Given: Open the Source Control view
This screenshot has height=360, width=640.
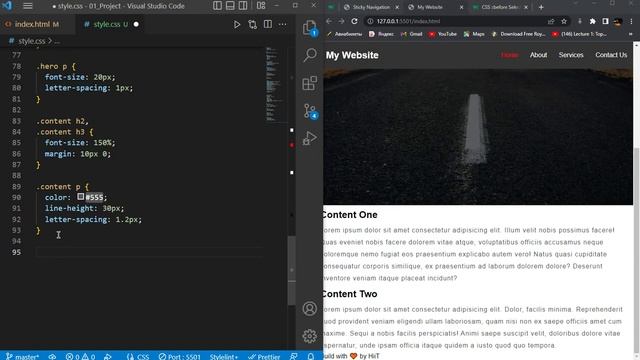Looking at the screenshot, I should click(x=310, y=111).
